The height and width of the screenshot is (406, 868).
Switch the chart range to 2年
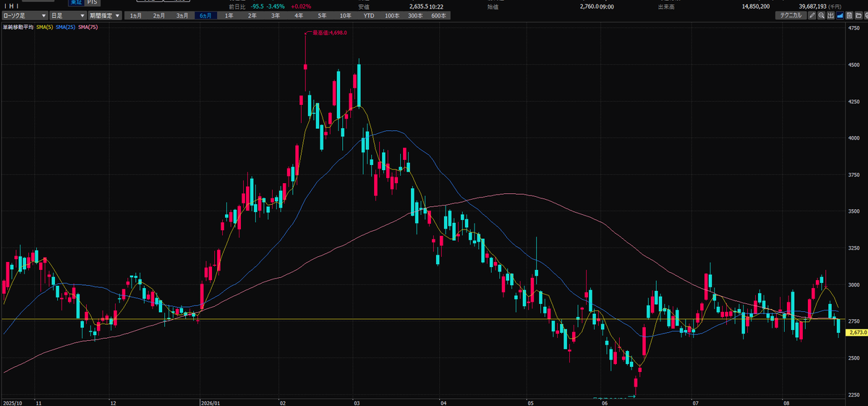pyautogui.click(x=252, y=15)
